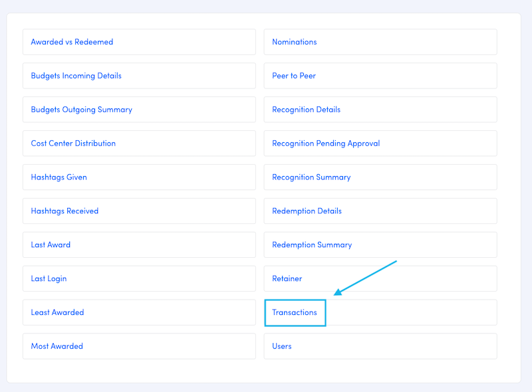Screen dimensions: 532x392
Task: Open the Awarded vs Redeemed report
Action: [x=69, y=42]
